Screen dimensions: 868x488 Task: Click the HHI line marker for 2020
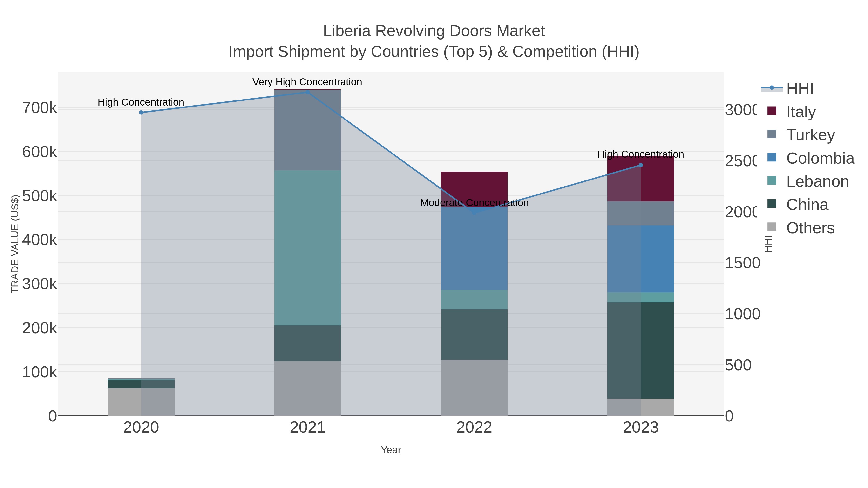pos(141,113)
